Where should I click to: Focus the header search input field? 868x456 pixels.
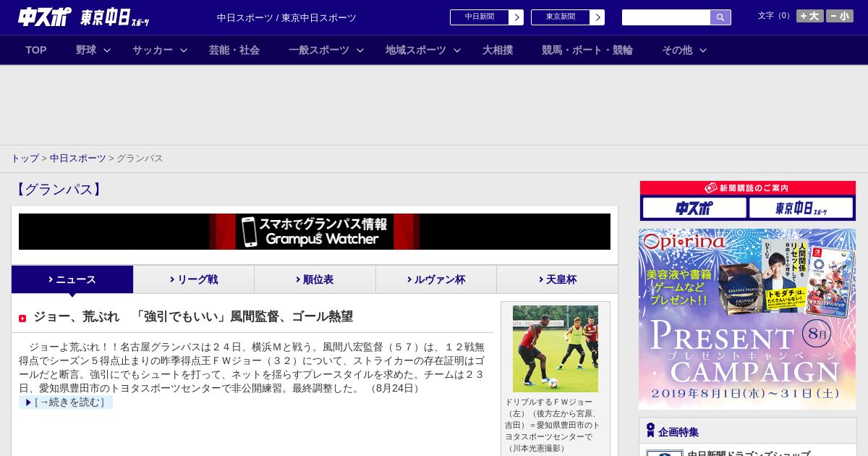[x=666, y=17]
